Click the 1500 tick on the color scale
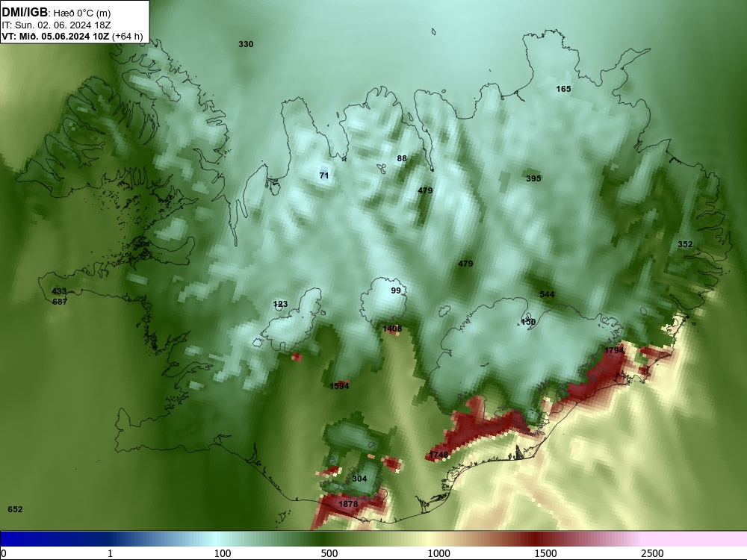 pos(545,553)
